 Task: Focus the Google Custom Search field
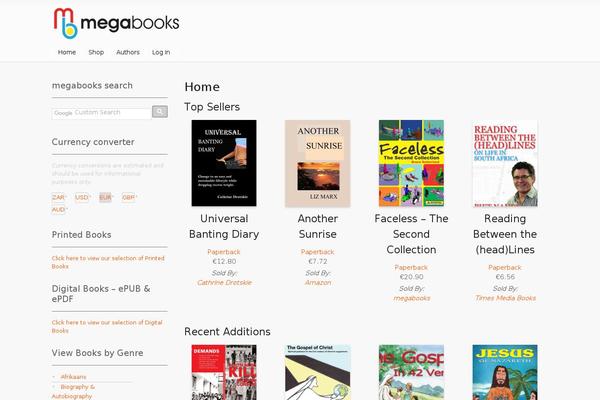point(102,113)
